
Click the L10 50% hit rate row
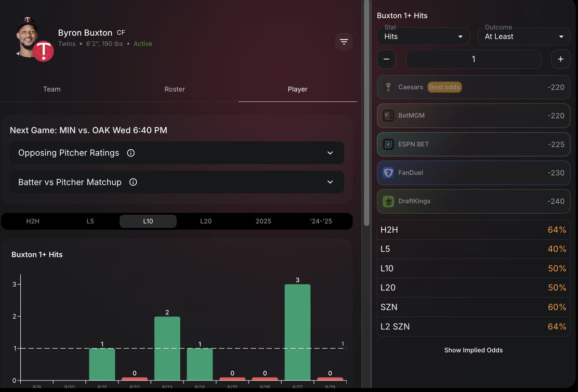point(473,268)
